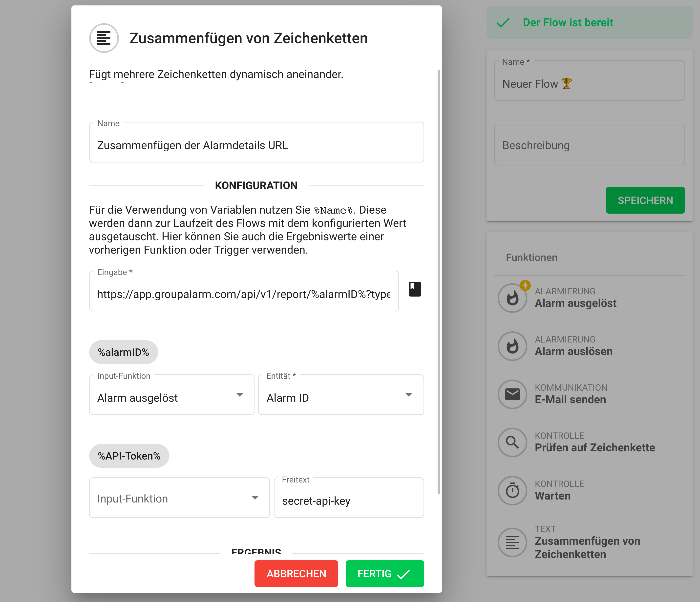Screen dimensions: 700x602
Task: Open the empty Input-Funktion dropdown for API-Token
Action: point(179,498)
